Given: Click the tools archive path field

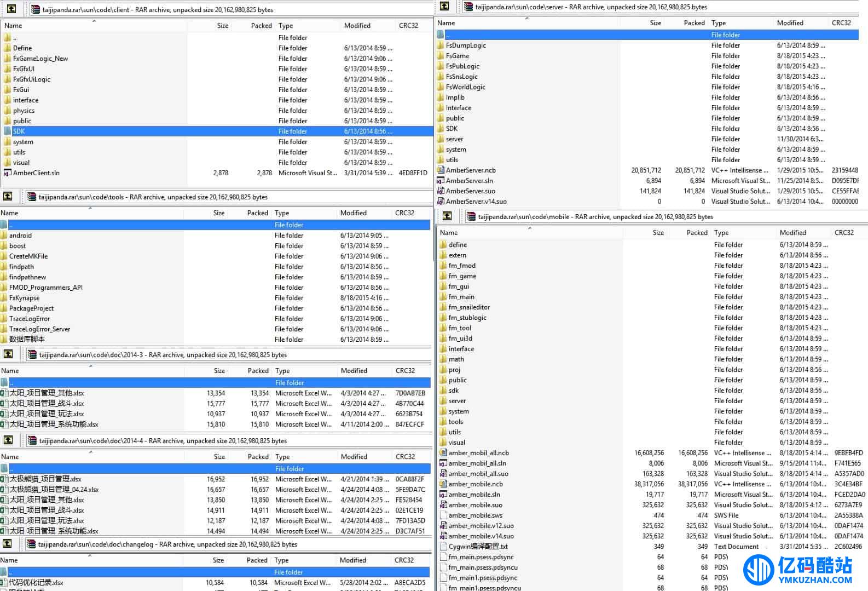Looking at the screenshot, I should (228, 197).
